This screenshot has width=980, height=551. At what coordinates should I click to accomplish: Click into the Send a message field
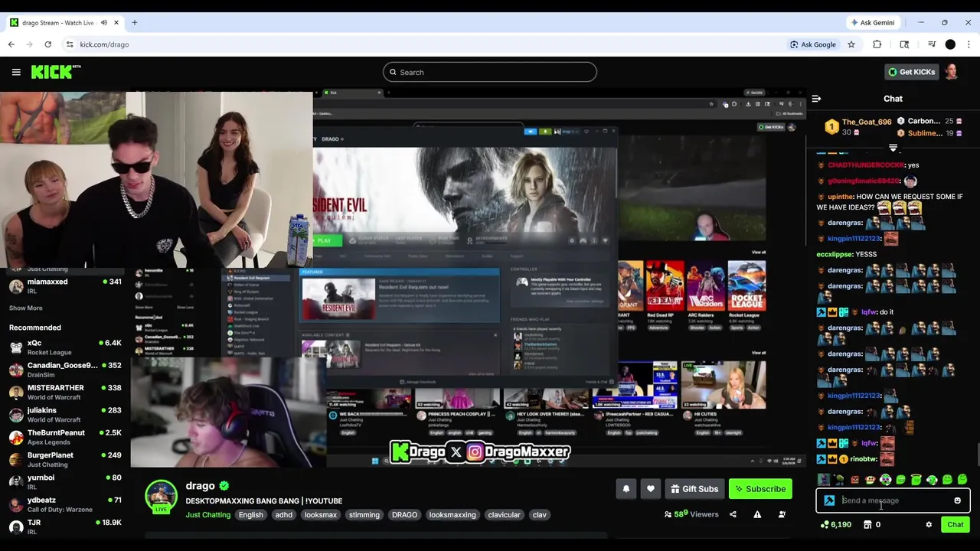(x=893, y=500)
